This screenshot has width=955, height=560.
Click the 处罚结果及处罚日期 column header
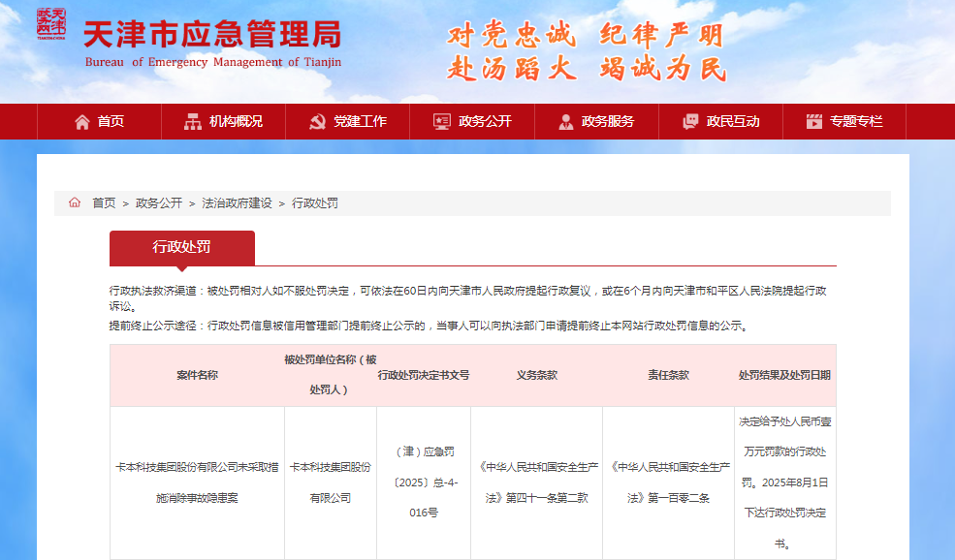pyautogui.click(x=784, y=376)
